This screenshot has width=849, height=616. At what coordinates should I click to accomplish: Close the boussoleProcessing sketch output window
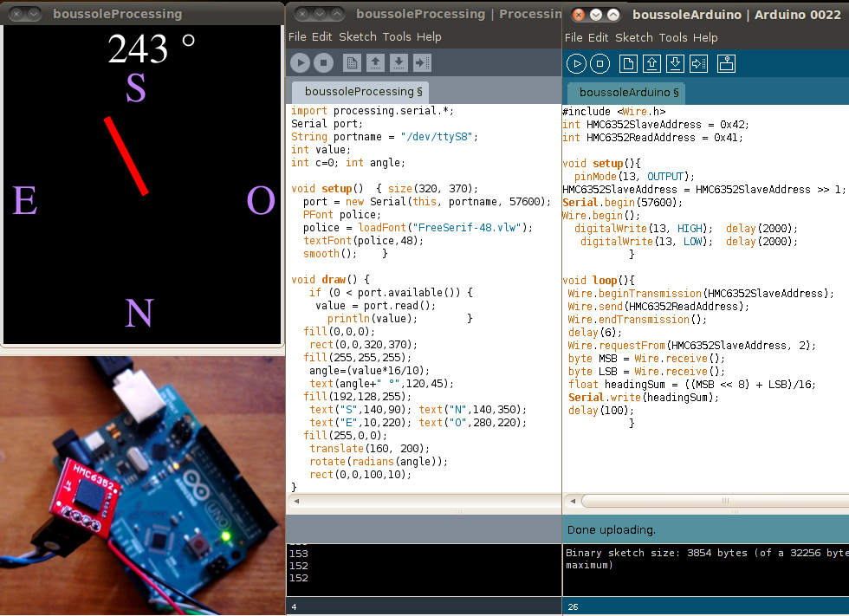16,14
